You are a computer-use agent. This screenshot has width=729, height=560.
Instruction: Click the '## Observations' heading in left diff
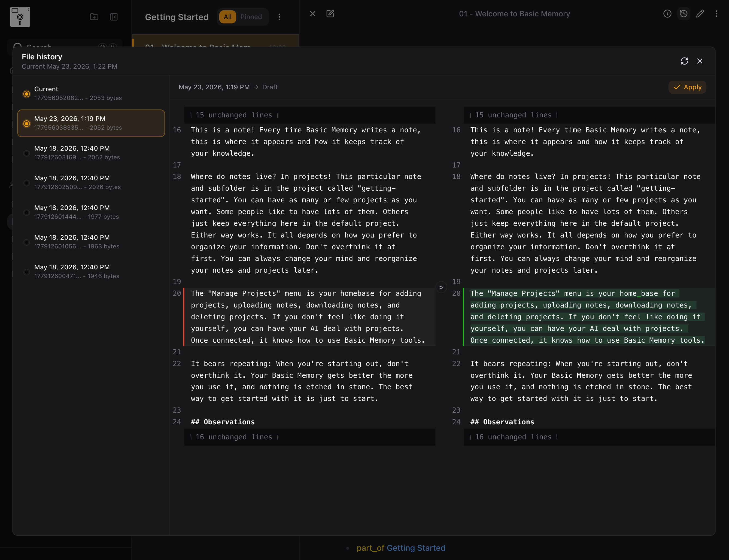pos(223,422)
